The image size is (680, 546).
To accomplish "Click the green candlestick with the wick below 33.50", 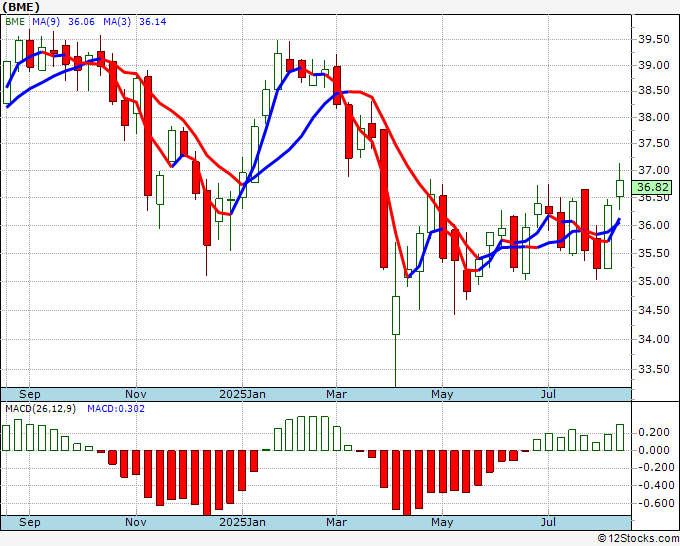I will pyautogui.click(x=396, y=315).
